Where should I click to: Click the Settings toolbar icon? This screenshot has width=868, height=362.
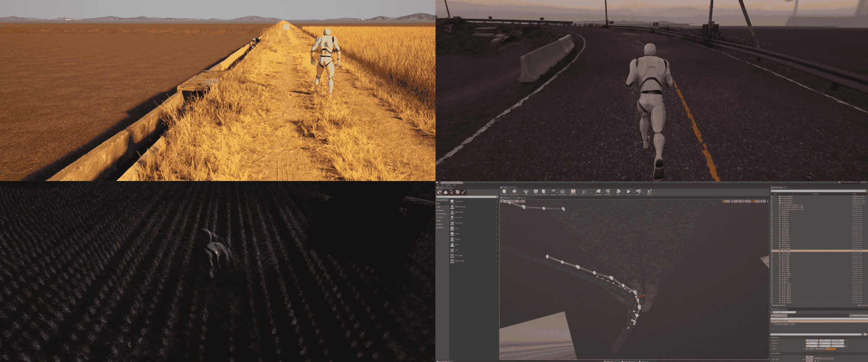[553, 192]
